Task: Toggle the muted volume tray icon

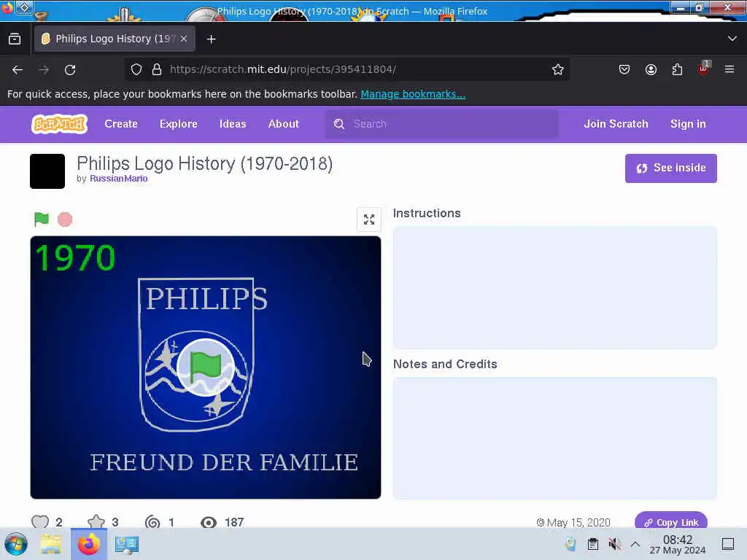Action: [x=614, y=544]
